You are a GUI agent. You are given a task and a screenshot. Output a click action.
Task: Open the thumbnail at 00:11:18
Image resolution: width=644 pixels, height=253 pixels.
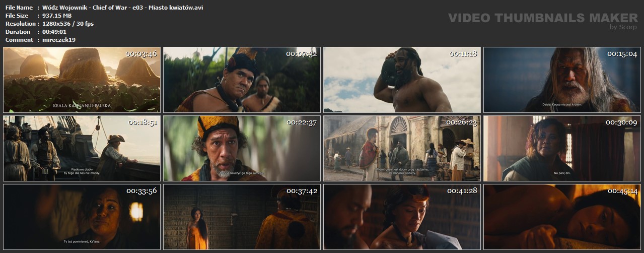(x=402, y=80)
